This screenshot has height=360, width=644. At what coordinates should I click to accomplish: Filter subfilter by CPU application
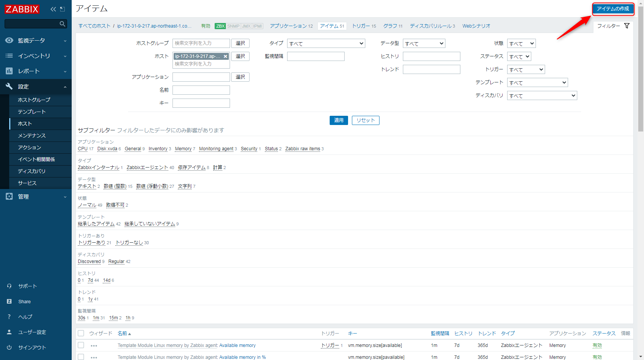(x=83, y=149)
